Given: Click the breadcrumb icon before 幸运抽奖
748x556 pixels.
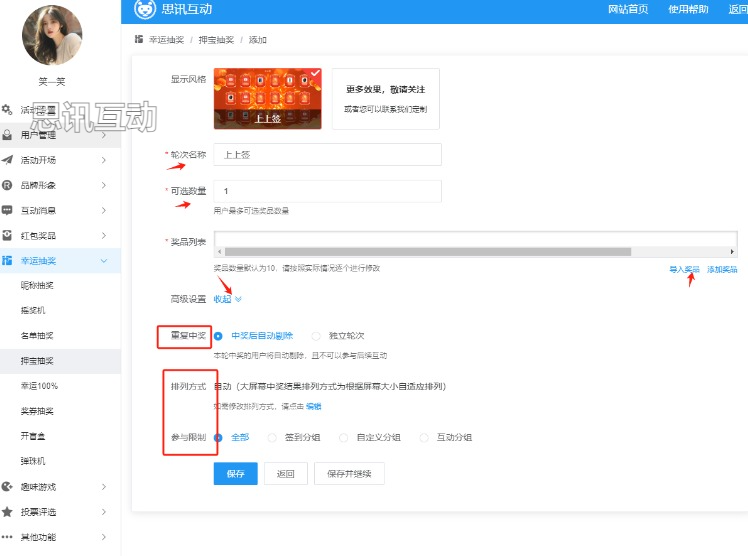Looking at the screenshot, I should 139,39.
